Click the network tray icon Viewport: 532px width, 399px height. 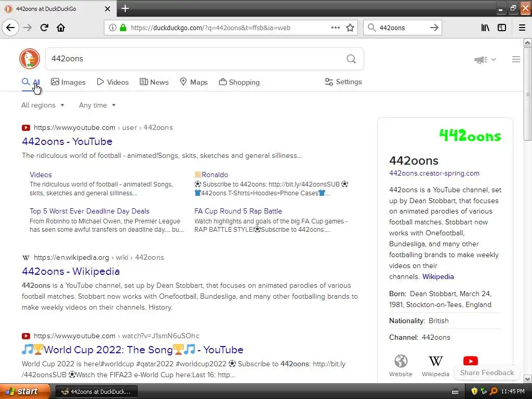[x=484, y=392]
